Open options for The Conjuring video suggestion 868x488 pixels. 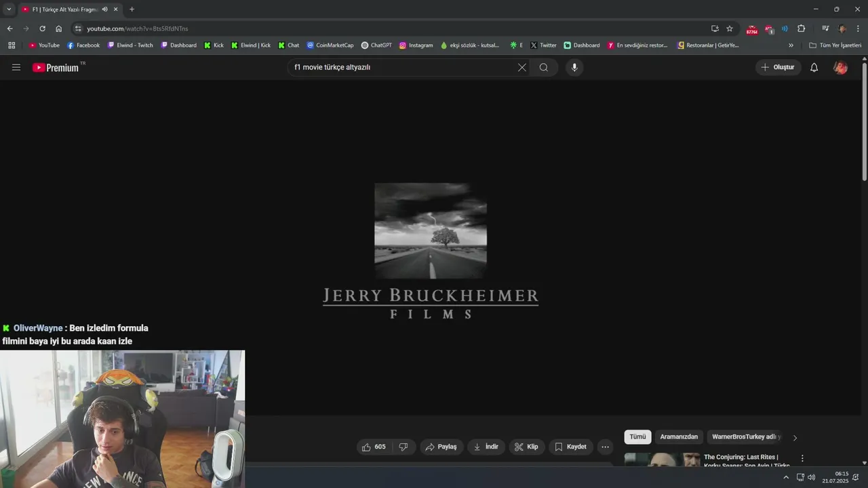[x=802, y=459]
